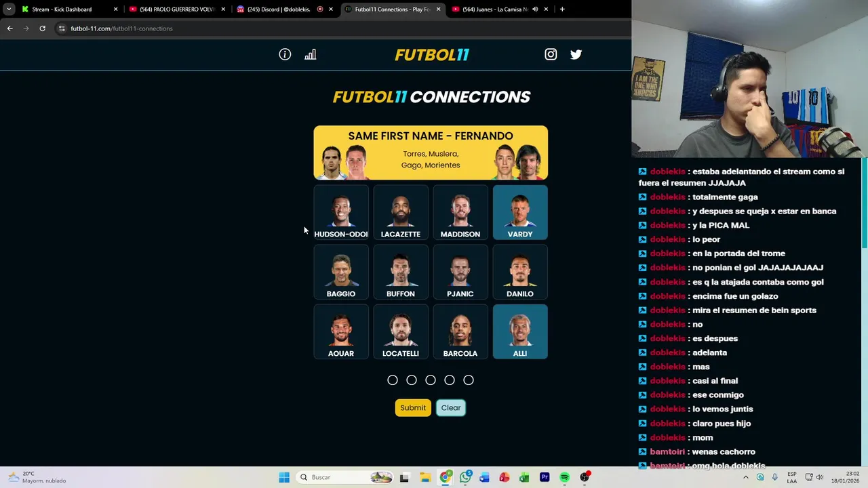Open WhatsApp from the taskbar

465,477
